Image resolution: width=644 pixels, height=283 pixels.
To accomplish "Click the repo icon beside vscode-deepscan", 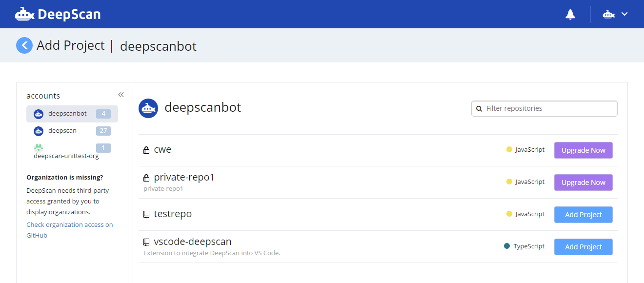I will click(146, 242).
